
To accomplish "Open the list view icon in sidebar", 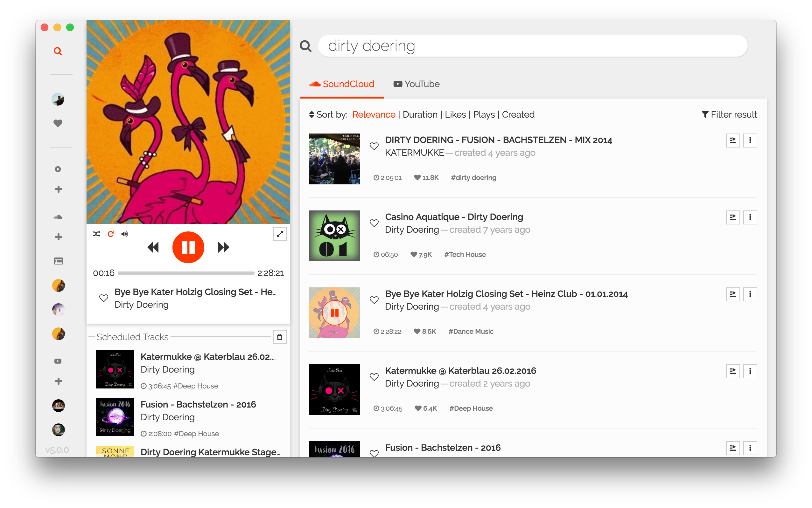I will 58,261.
